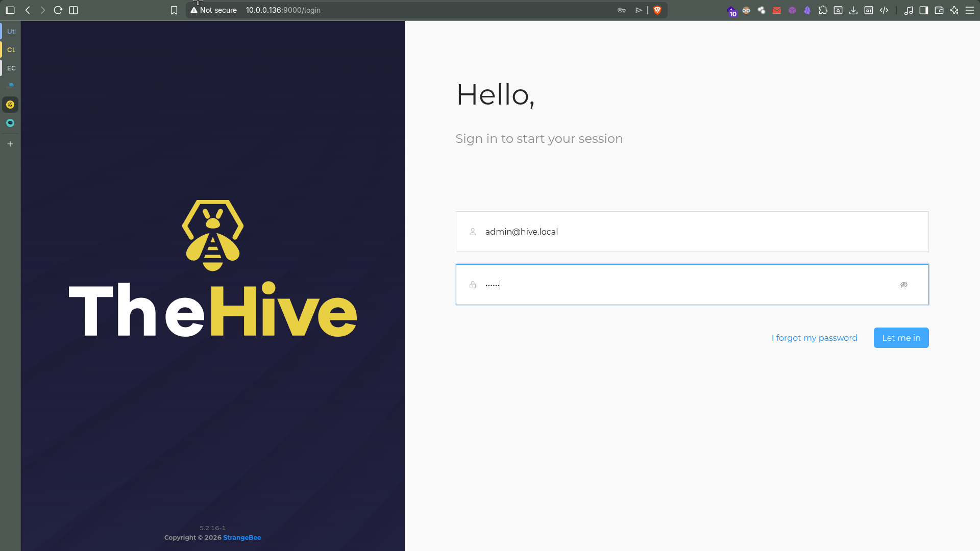This screenshot has width=980, height=551.
Task: Select the active TheHive bee tab
Action: tap(10, 105)
